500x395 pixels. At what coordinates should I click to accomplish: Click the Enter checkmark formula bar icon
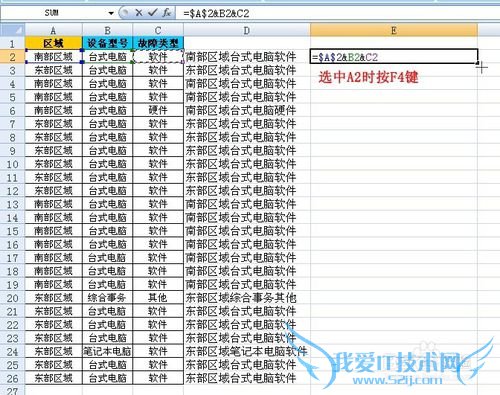[x=153, y=13]
